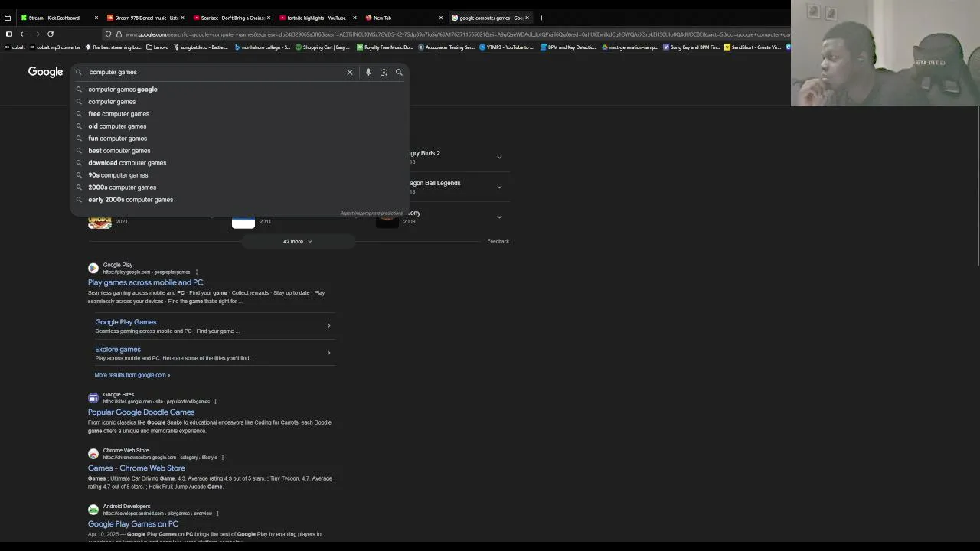Open new tab with the plus button
This screenshot has height=551, width=980.
click(x=541, y=18)
